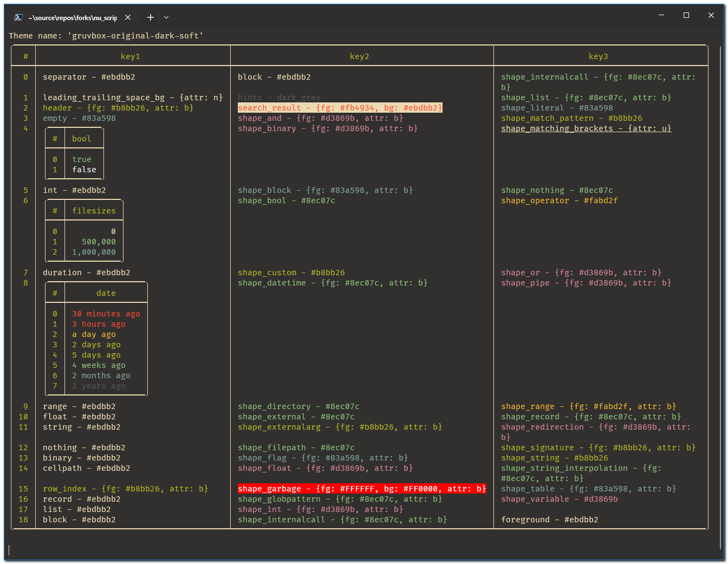The height and width of the screenshot is (564, 728).
Task: Click 'shape_signature' entry
Action: pos(599,448)
